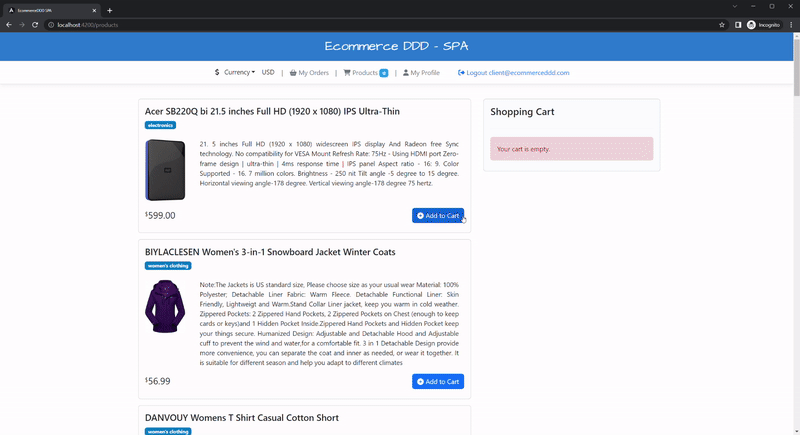Click the USD currency label
The width and height of the screenshot is (800, 435).
(x=268, y=72)
